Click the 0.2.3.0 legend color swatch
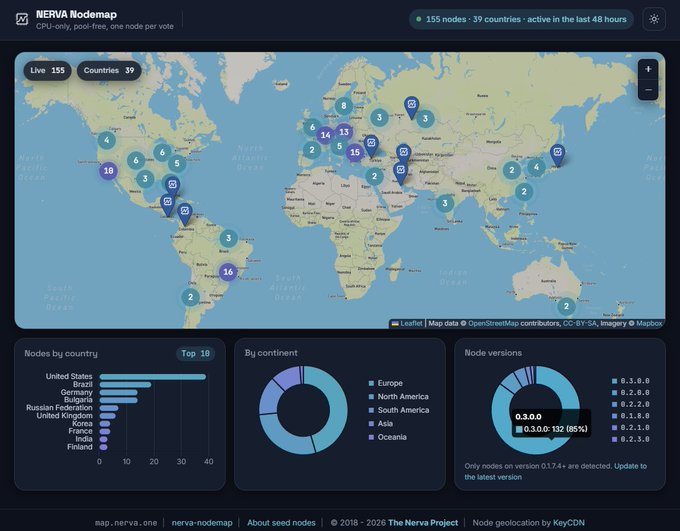Image resolution: width=680 pixels, height=531 pixels. tap(615, 439)
